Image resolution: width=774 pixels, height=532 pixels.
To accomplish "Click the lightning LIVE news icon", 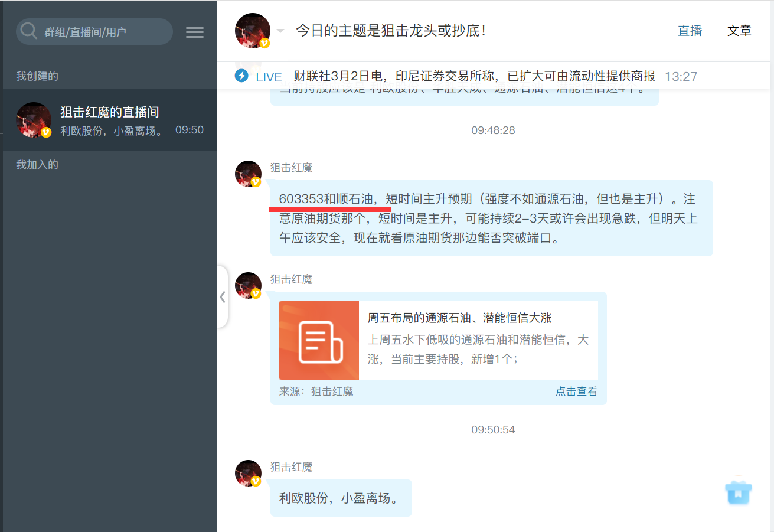I will (241, 76).
